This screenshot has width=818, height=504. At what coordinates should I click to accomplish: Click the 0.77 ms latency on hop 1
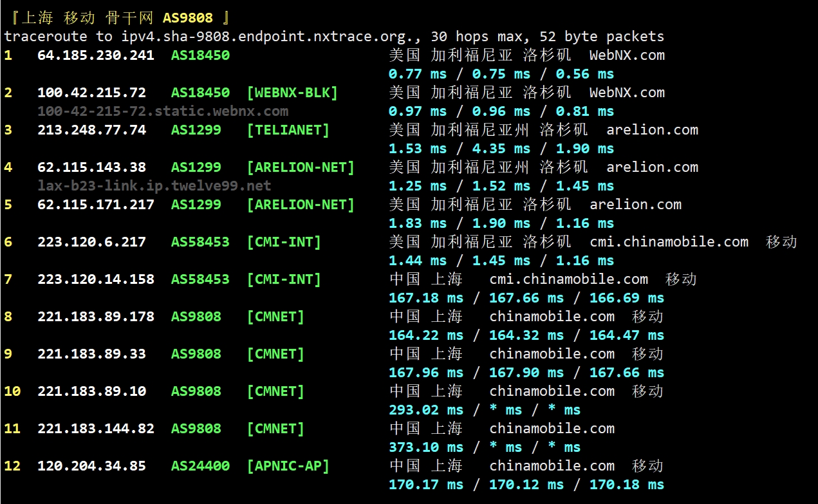(x=418, y=74)
